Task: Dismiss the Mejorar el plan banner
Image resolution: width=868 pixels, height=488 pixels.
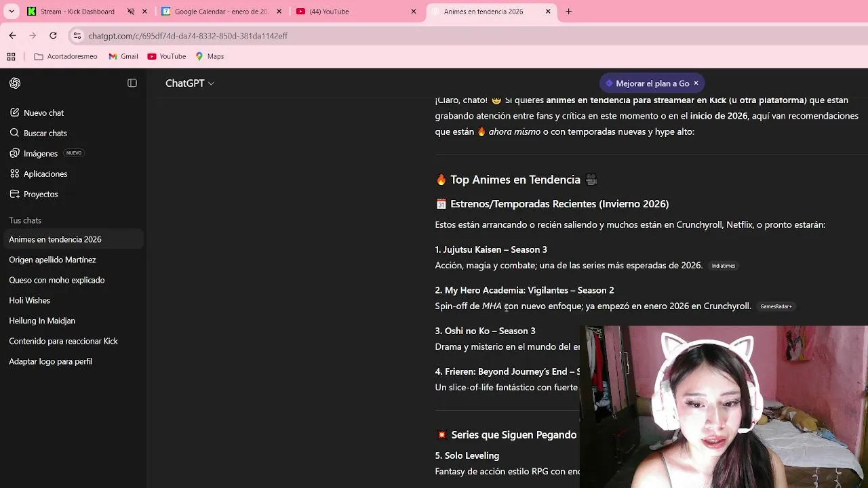Action: click(696, 83)
